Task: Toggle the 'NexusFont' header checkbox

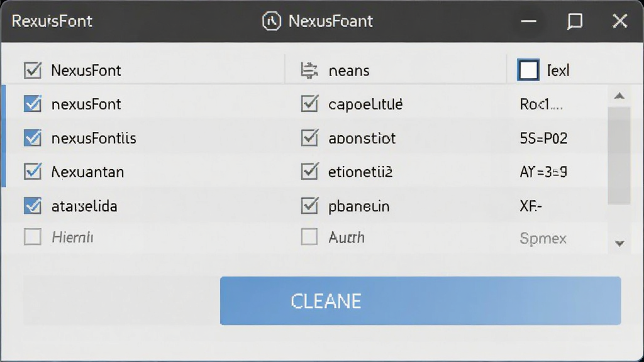Action: (x=33, y=70)
